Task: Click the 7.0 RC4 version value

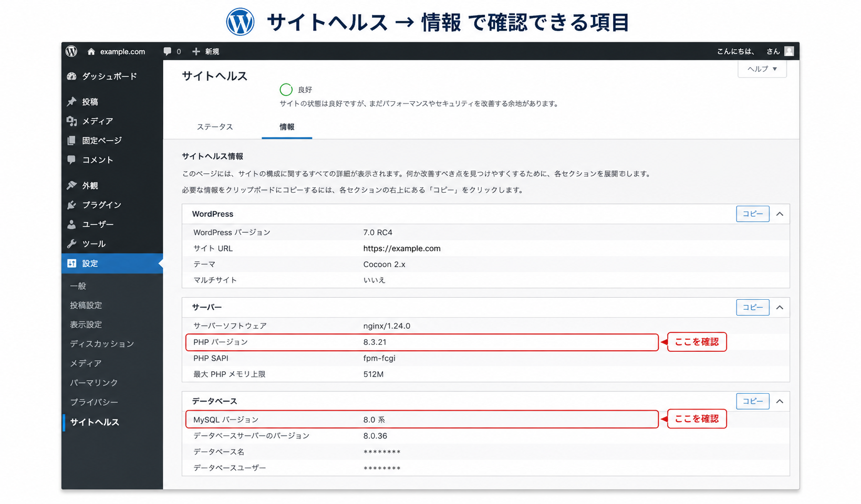Action: click(x=378, y=232)
